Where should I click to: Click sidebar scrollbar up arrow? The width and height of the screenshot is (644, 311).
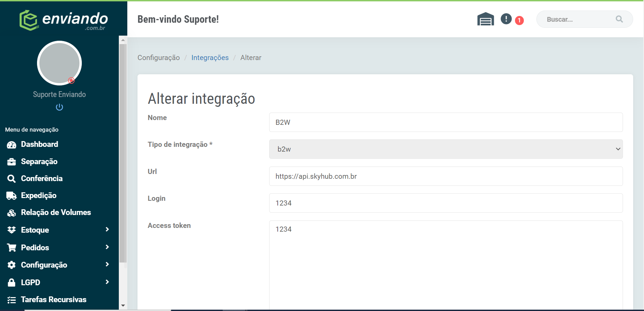[x=123, y=40]
